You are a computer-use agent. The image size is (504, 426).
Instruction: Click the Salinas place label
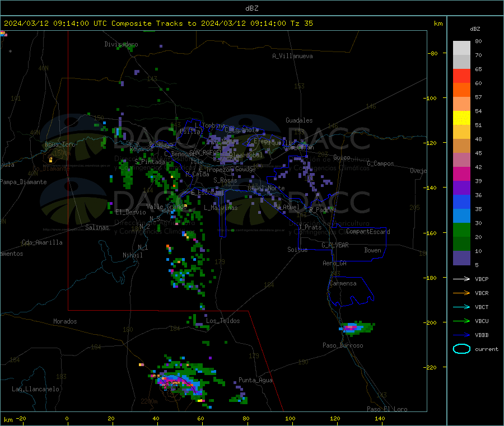coord(97,227)
